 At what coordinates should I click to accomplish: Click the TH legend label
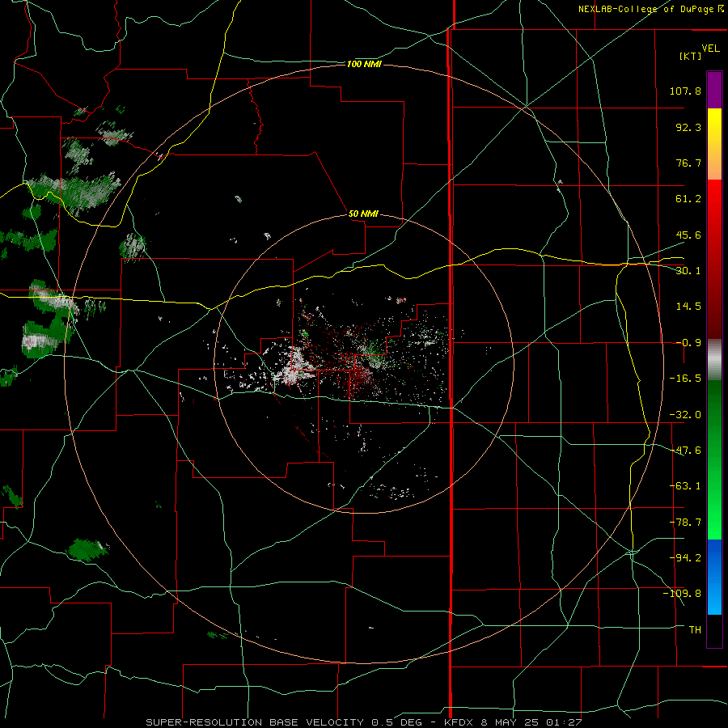click(x=695, y=630)
